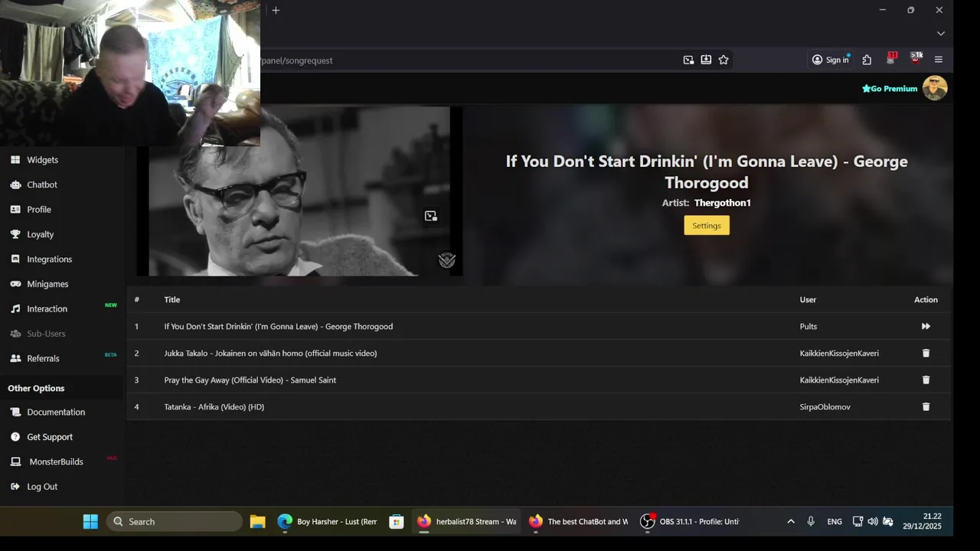
Task: Open Microsoft Store from the taskbar
Action: pyautogui.click(x=396, y=521)
